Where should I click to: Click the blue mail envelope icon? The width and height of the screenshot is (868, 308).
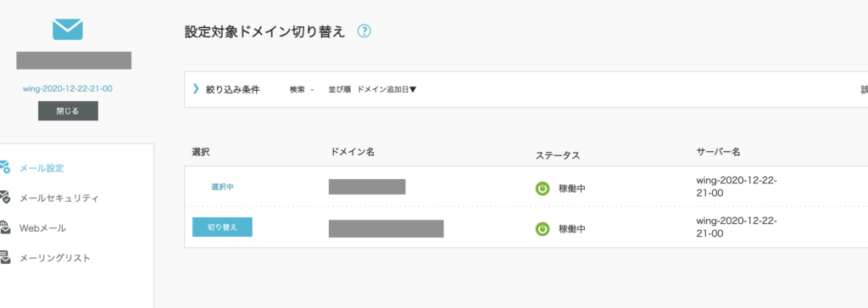coord(68,30)
